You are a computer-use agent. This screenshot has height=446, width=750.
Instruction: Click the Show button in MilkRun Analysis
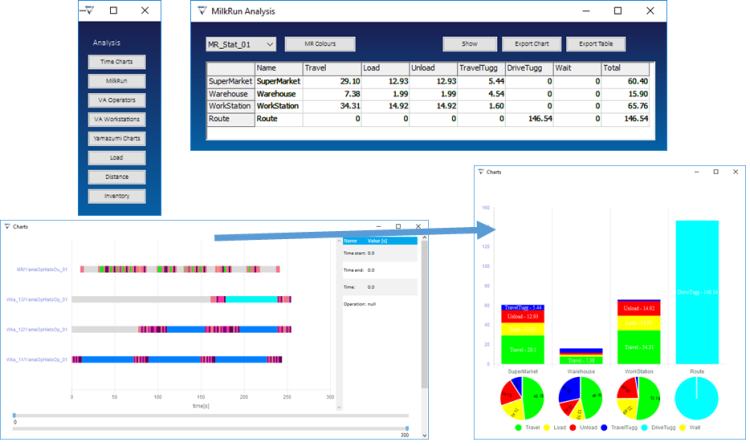coord(470,44)
